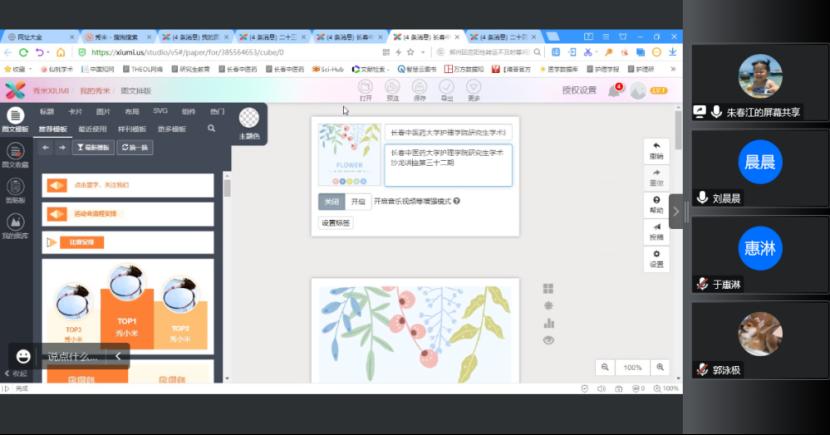Select the 开启 (on) enhanced mode toggle
830x435 pixels.
click(x=357, y=201)
